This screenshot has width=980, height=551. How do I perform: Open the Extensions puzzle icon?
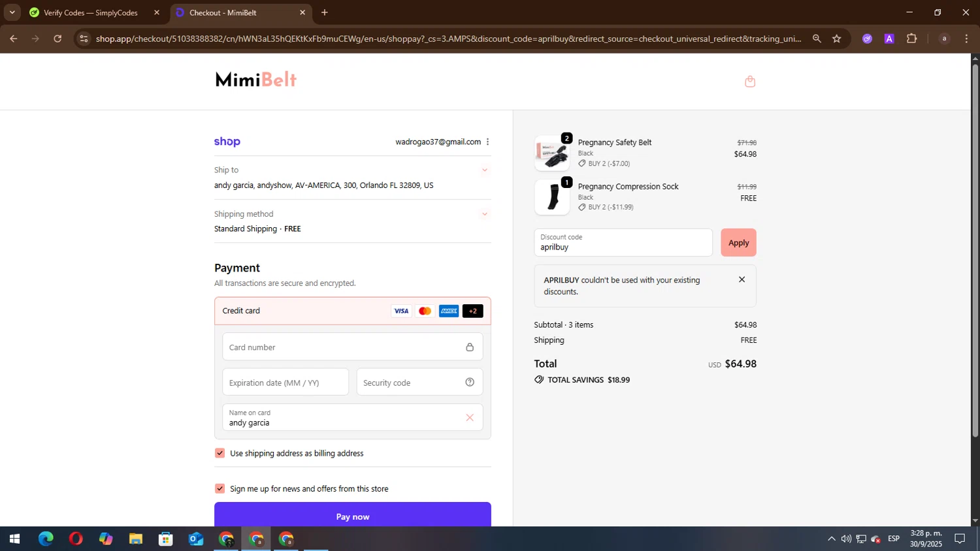[x=912, y=39]
